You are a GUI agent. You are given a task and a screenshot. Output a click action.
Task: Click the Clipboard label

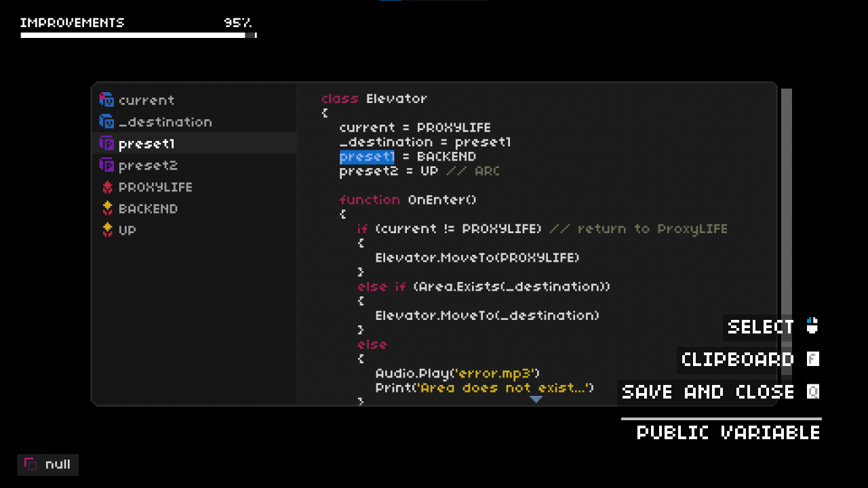click(737, 359)
